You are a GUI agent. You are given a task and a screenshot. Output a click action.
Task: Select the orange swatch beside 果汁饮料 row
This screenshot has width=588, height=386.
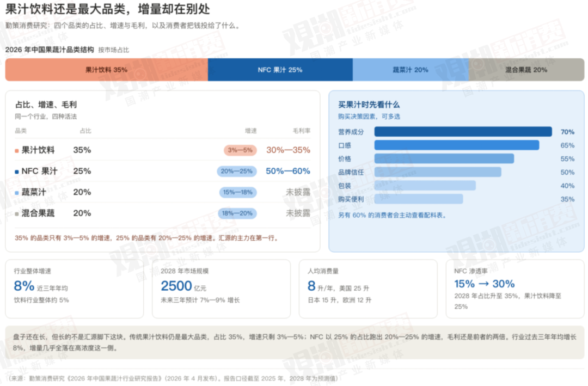16,151
